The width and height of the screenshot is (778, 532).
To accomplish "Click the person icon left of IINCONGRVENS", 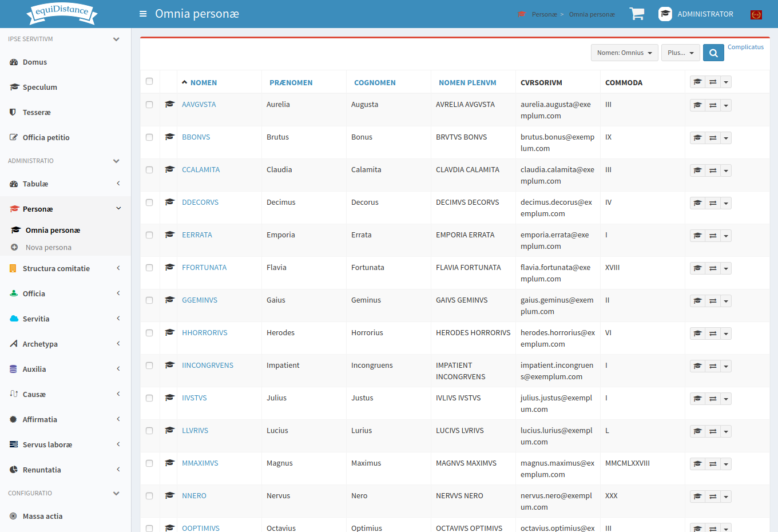I will click(169, 365).
